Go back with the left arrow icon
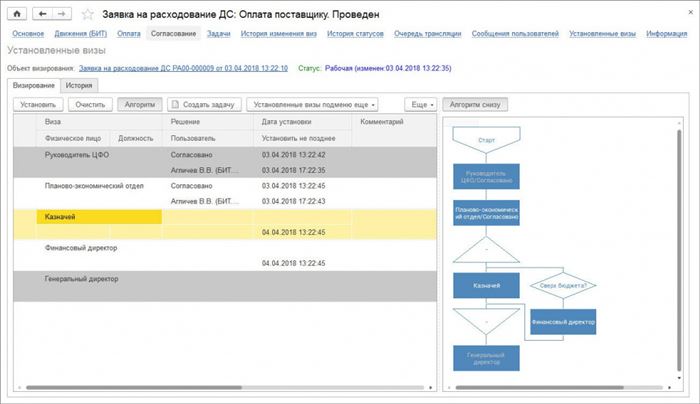This screenshot has width=700, height=404. click(x=42, y=14)
